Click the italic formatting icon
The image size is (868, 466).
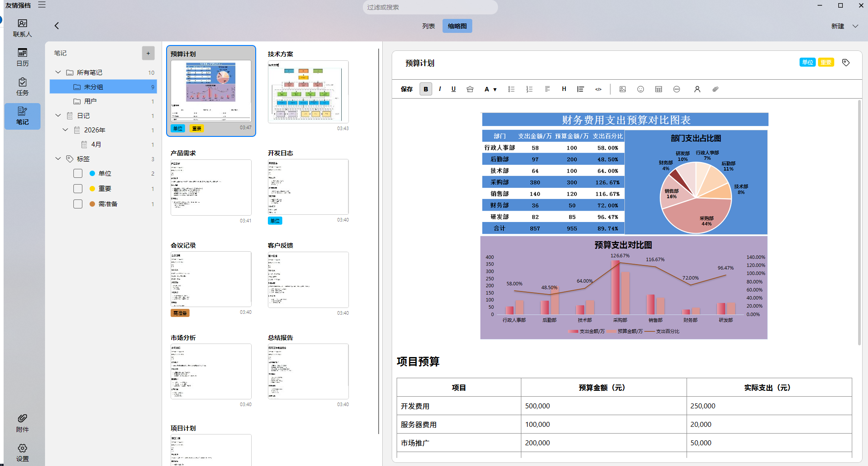[440, 89]
